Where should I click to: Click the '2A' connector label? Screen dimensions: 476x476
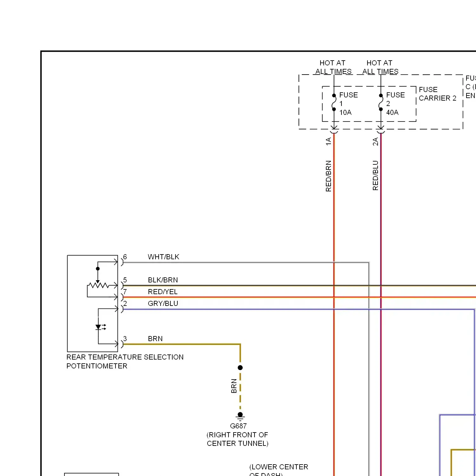point(375,141)
